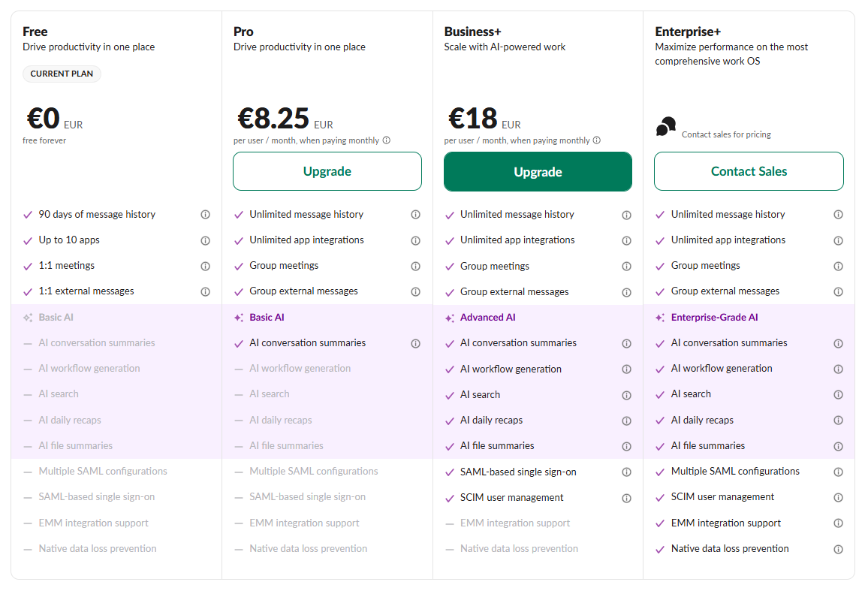Click info icon for Enterprise+ Native data loss prevention
The height and width of the screenshot is (591, 868).
point(838,550)
